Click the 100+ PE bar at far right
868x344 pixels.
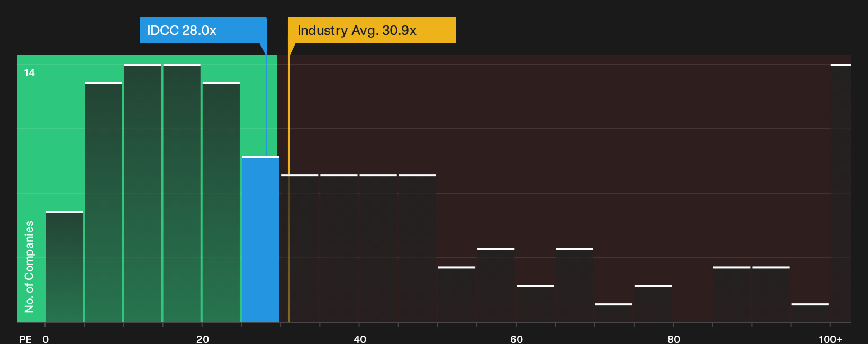[841, 193]
